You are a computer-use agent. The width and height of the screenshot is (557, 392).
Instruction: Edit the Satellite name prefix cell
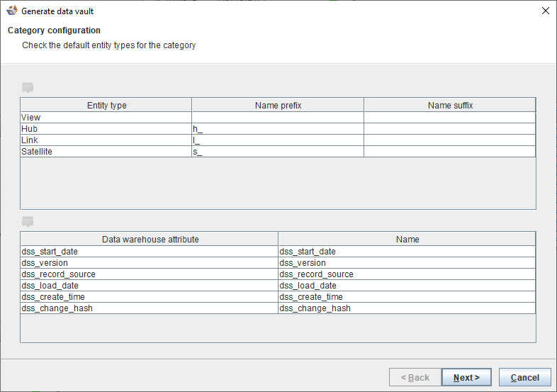click(277, 152)
